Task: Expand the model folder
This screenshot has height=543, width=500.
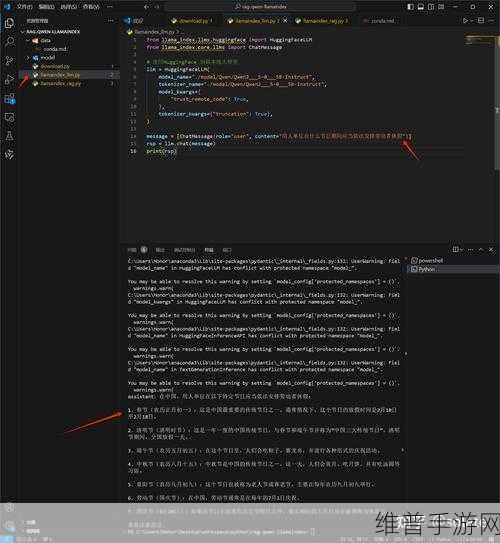Action: click(x=28, y=57)
